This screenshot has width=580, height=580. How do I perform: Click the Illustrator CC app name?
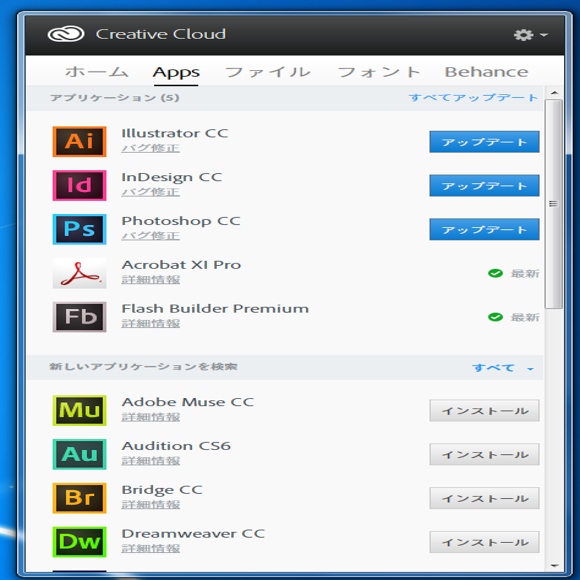coord(175,133)
